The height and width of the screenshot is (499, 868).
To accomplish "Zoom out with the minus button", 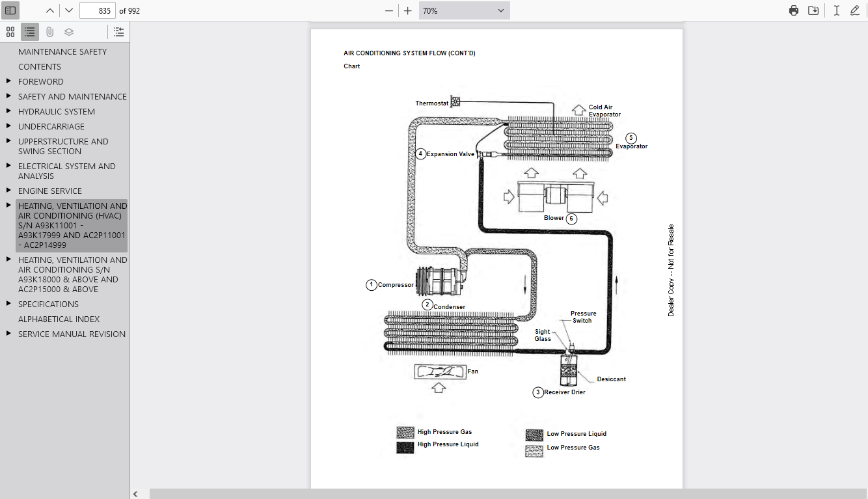I will 389,10.
